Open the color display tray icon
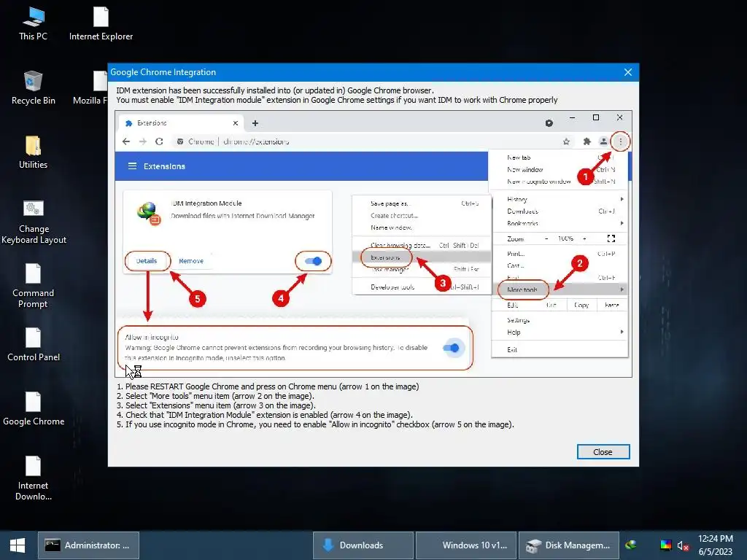747x560 pixels. 665,545
